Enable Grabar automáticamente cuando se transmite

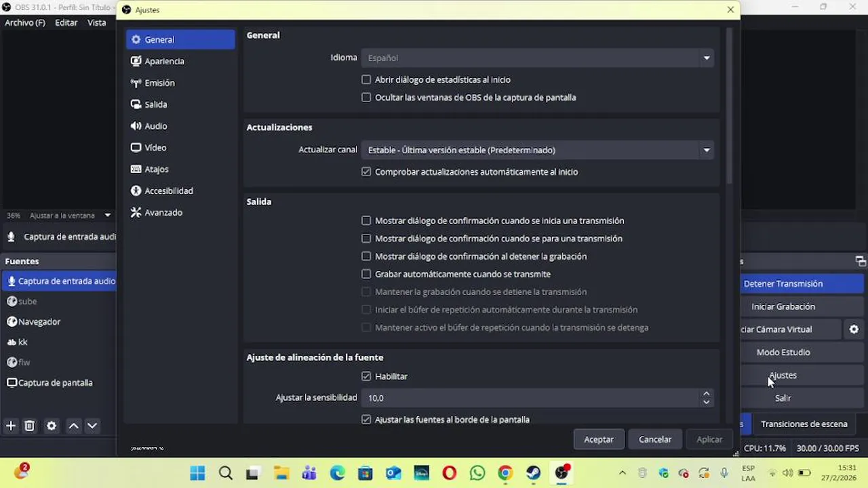coord(366,274)
